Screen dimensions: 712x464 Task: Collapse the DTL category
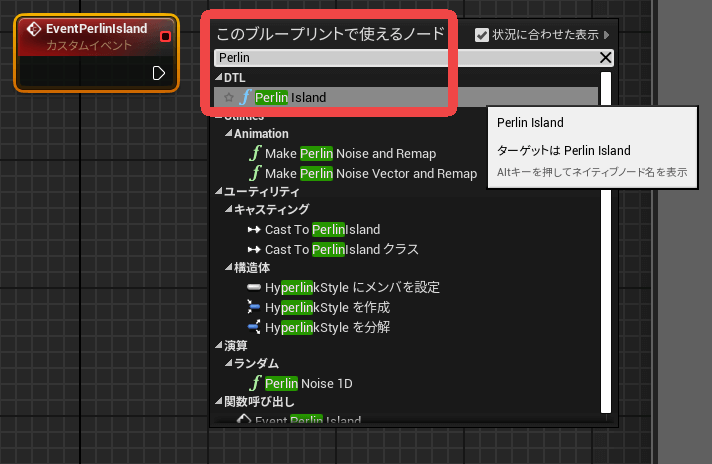[218, 78]
